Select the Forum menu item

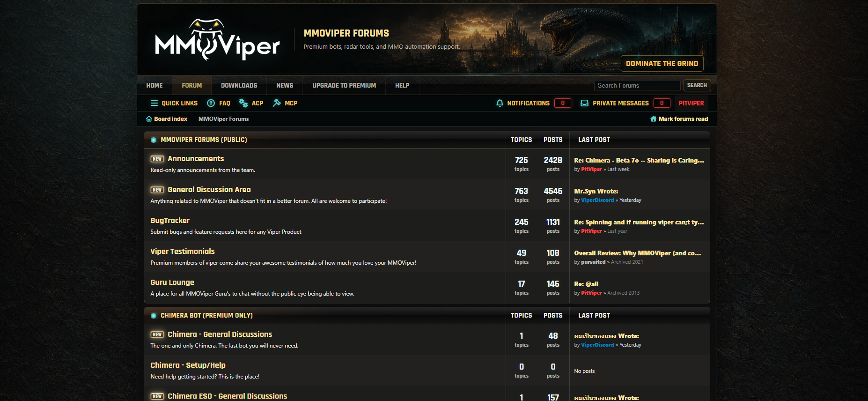tap(192, 85)
